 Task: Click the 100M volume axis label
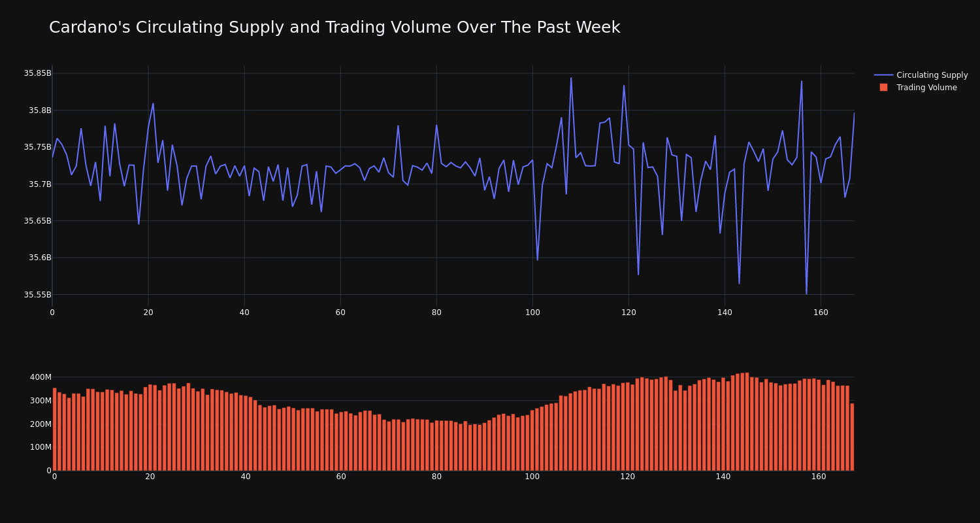40,447
